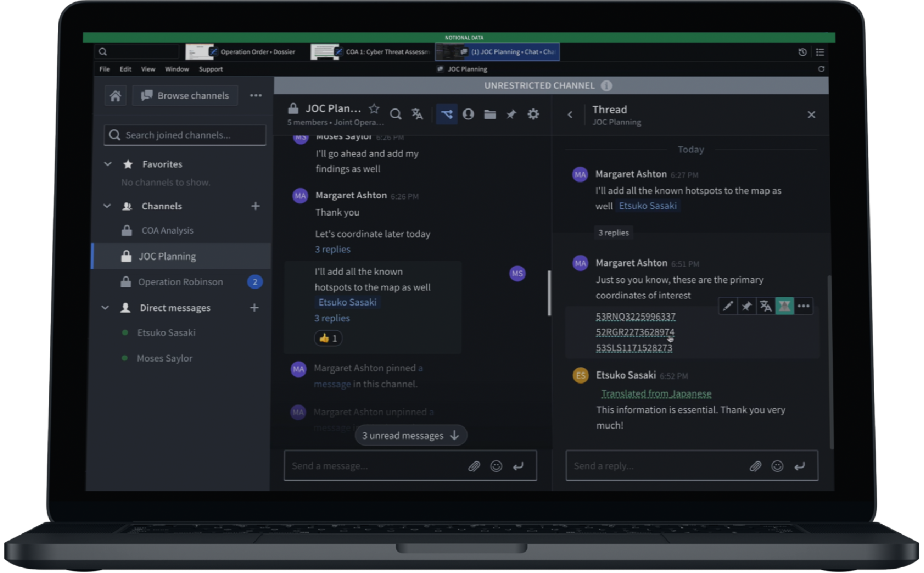The width and height of the screenshot is (924, 573).
Task: Click the 3 unread messages button
Action: 411,435
